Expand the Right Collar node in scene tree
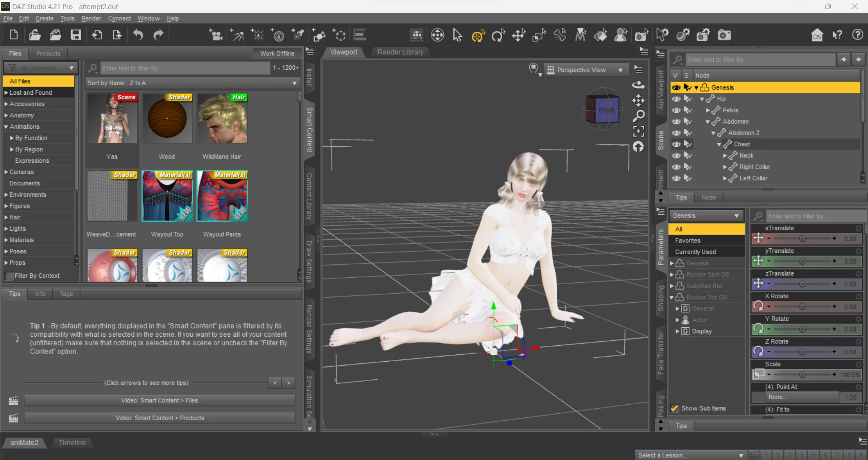This screenshot has width=868, height=460. [725, 167]
